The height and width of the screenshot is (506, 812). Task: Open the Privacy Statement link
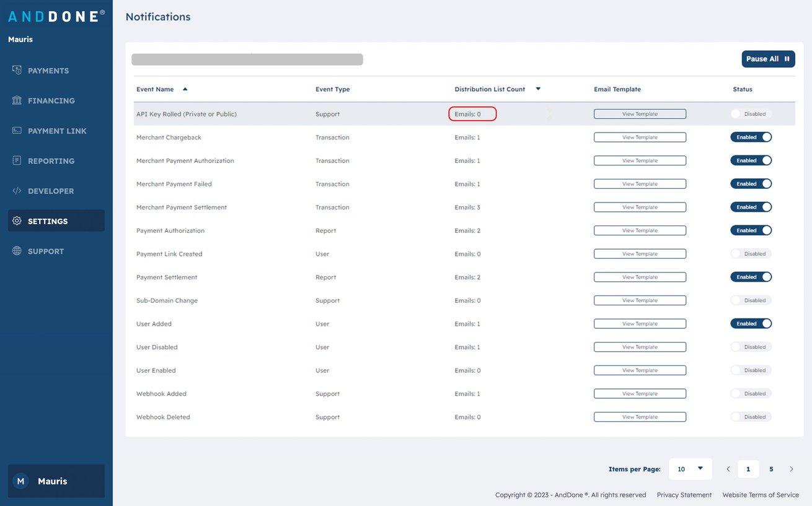coord(684,495)
